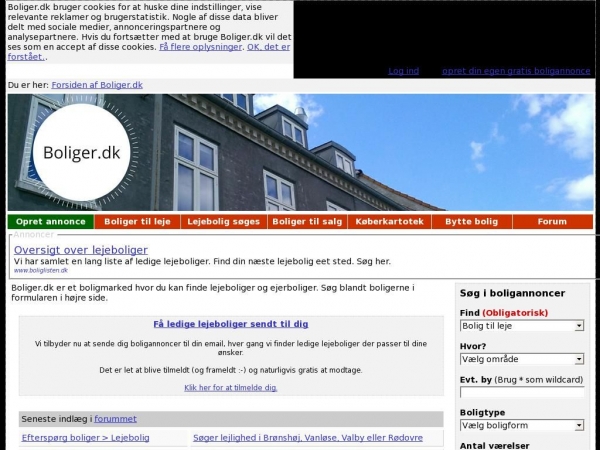This screenshot has height=450, width=600.
Task: Click the 'Søg i boligannoncer' heading
Action: coord(512,293)
